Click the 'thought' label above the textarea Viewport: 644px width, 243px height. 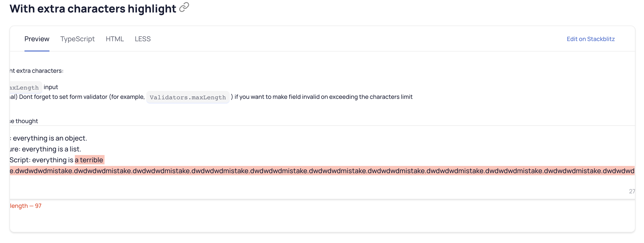coord(24,121)
